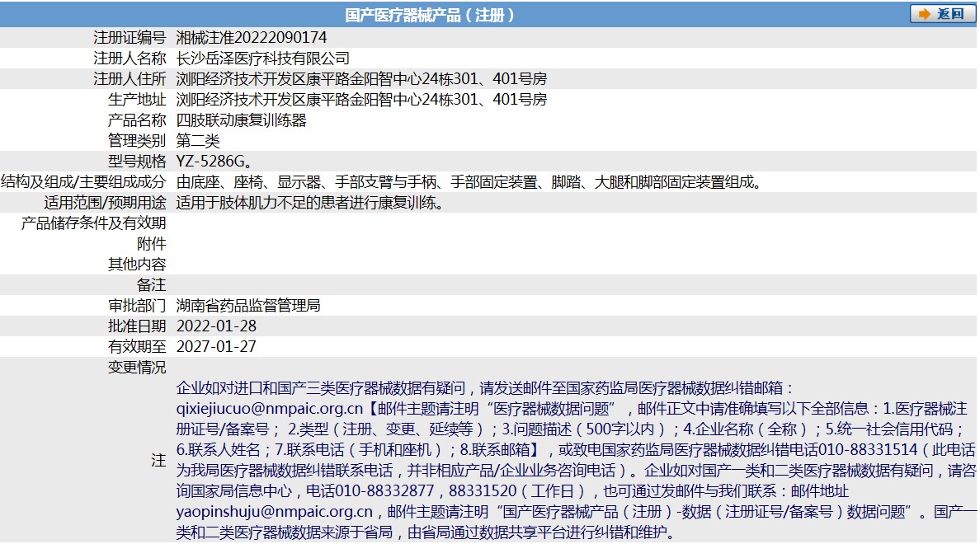Click the 产品储存条件及有效期 label
This screenshot has width=980, height=544.
pos(93,223)
